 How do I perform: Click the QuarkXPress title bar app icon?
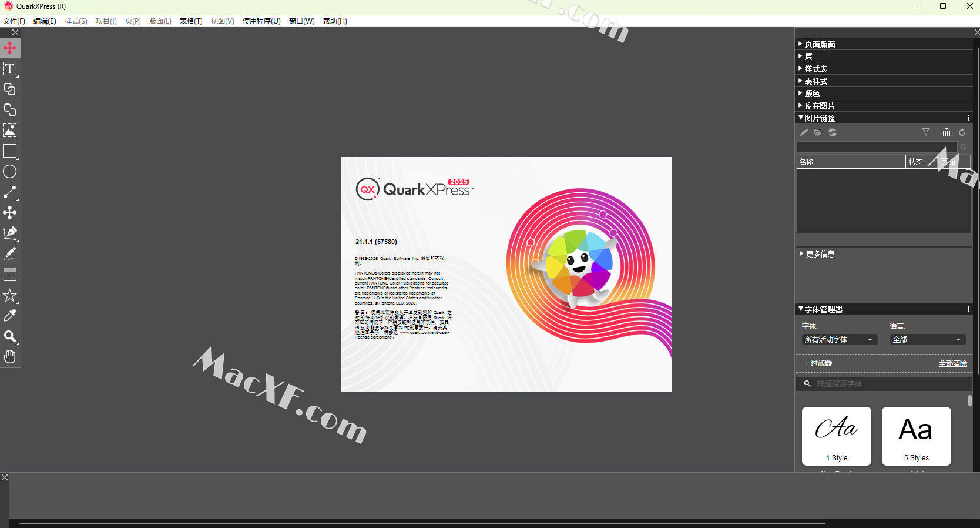click(8, 6)
